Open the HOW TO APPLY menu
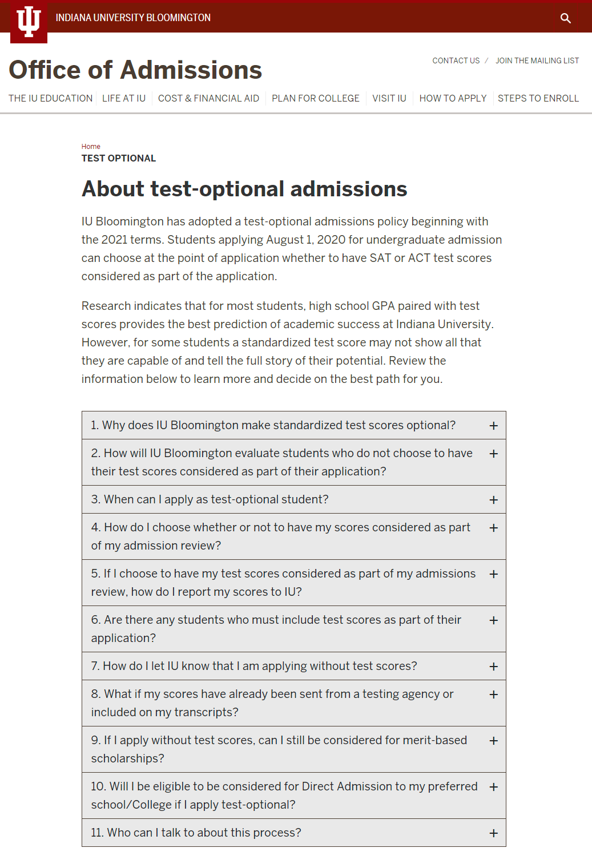The height and width of the screenshot is (868, 592). (x=453, y=98)
